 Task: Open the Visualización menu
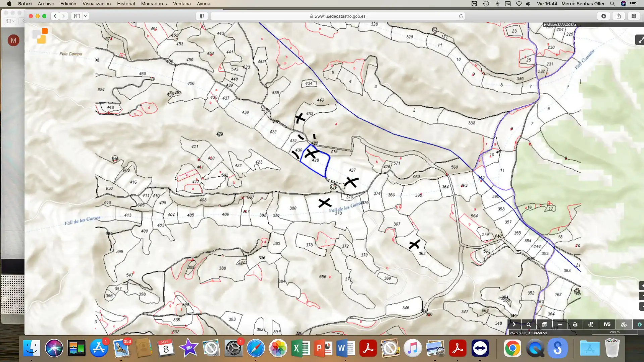click(x=97, y=4)
